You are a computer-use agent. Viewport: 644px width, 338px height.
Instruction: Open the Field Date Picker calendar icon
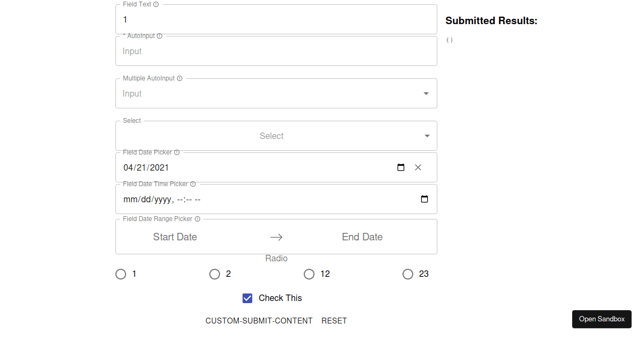(401, 167)
